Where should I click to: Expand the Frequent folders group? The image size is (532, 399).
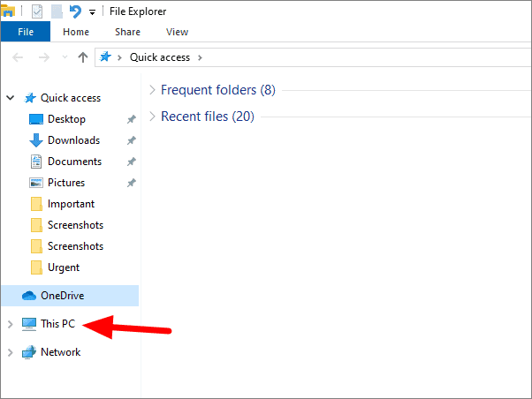click(152, 90)
